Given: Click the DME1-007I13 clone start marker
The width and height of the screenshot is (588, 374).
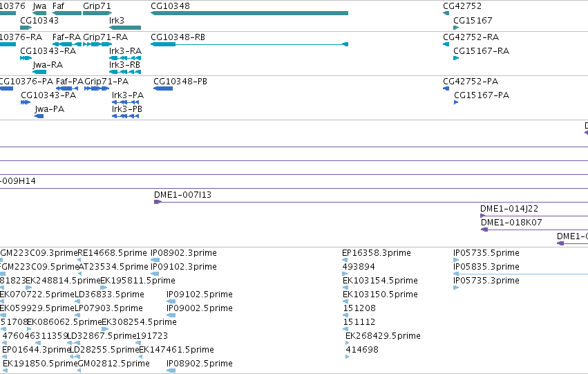Looking at the screenshot, I should pyautogui.click(x=158, y=202).
